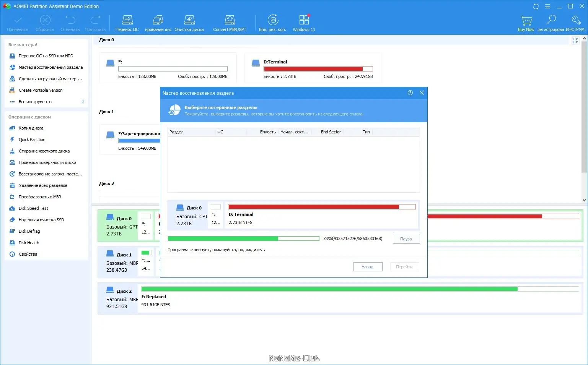Viewport: 588px width, 365px height.
Task: Select Диск 2 in the bottom disk map
Action: pos(118,298)
